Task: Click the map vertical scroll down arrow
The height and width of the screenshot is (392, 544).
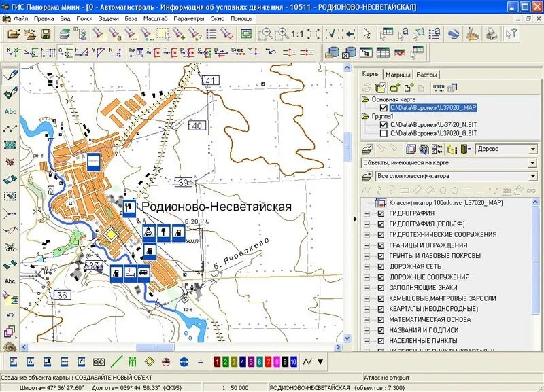Action: [347, 338]
